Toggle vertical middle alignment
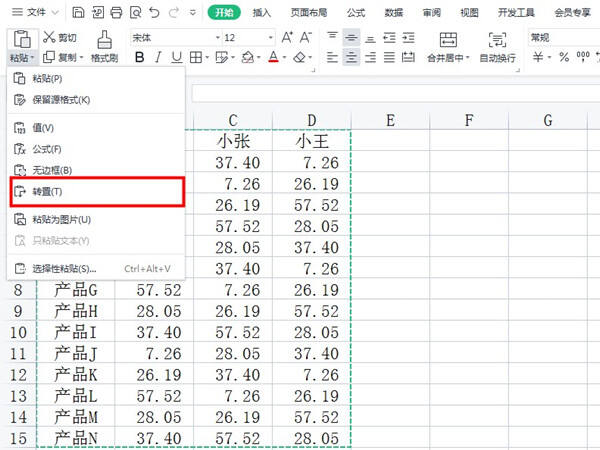This screenshot has height=450, width=600. 351,37
